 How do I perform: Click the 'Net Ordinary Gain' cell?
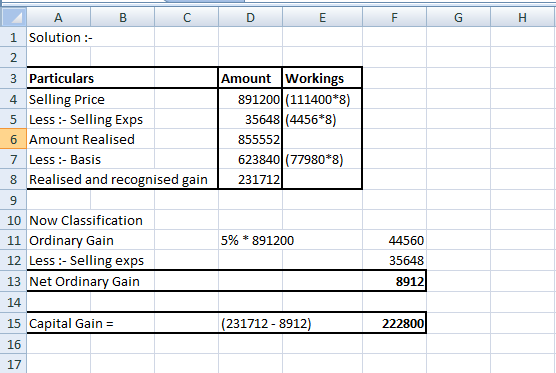84,281
